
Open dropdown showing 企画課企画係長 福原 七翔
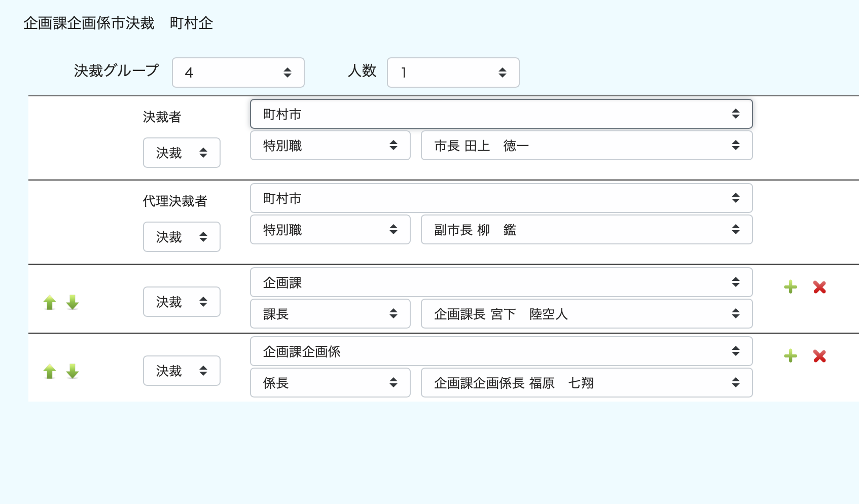586,383
